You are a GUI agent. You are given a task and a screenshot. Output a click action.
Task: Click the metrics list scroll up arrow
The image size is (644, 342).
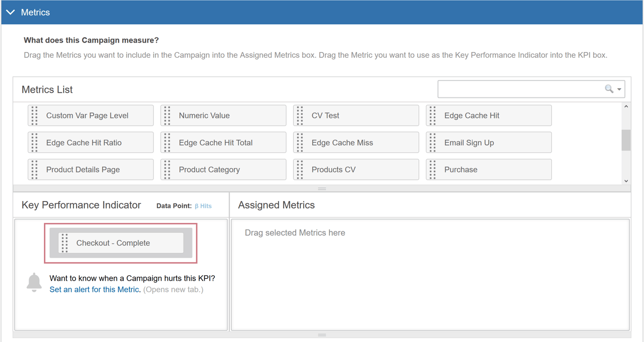pyautogui.click(x=626, y=107)
